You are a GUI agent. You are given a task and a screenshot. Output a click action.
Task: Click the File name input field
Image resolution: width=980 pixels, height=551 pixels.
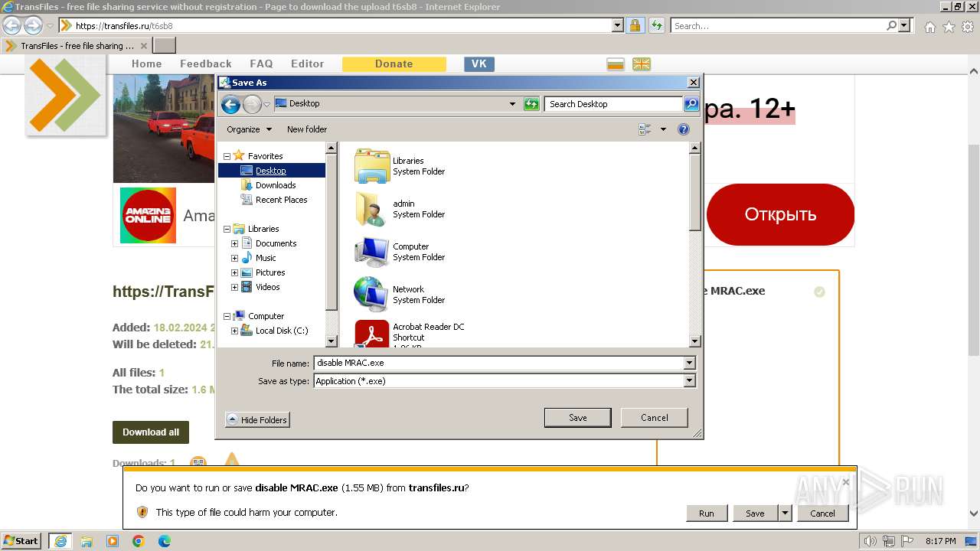[498, 364]
